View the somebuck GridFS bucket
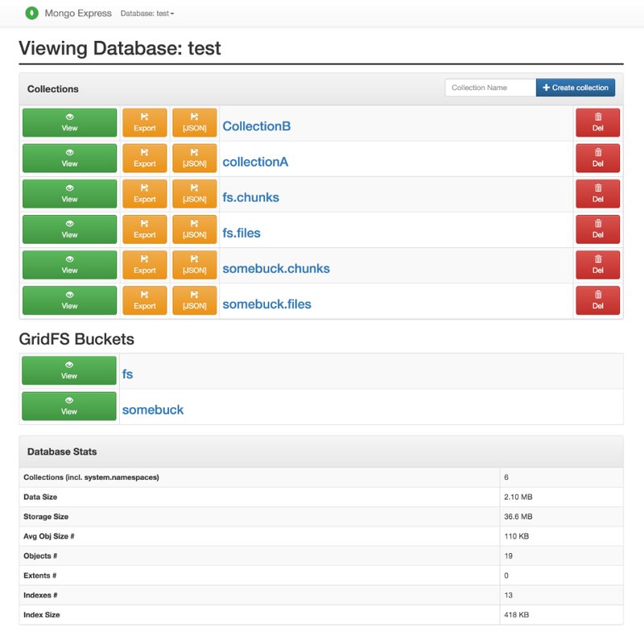 point(69,407)
